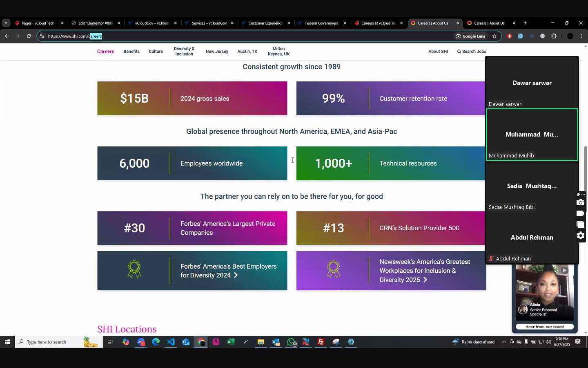This screenshot has height=368, width=588.
Task: Go back using the browser back arrow
Action: pos(7,36)
